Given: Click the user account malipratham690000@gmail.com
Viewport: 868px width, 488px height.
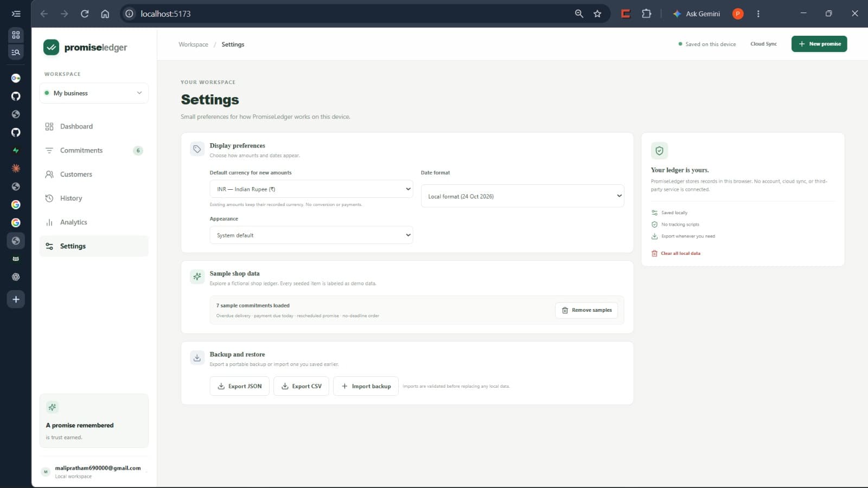Looking at the screenshot, I should point(94,472).
